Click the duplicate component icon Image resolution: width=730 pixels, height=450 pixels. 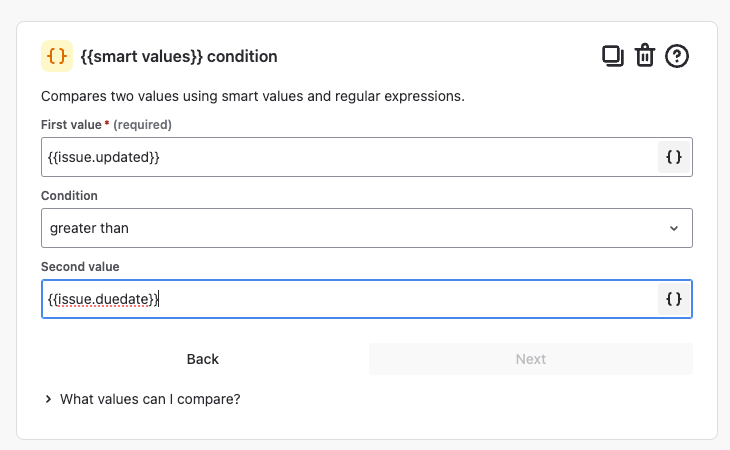[613, 56]
